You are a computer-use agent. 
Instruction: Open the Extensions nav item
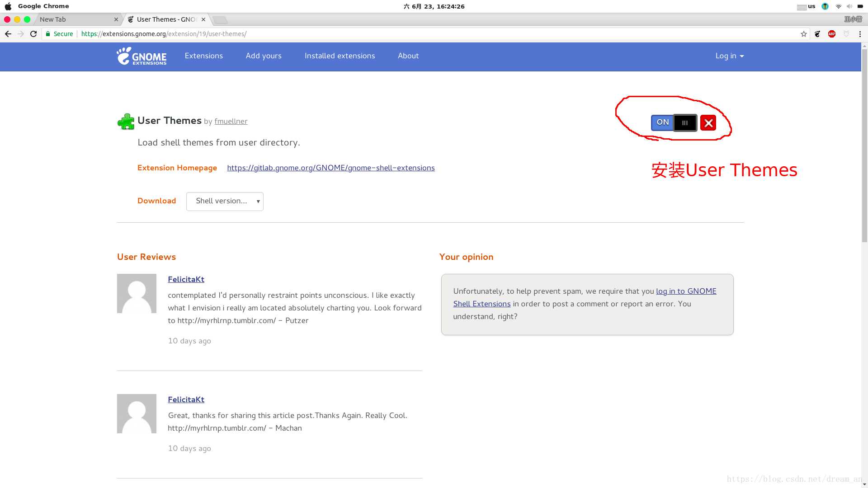pos(203,56)
